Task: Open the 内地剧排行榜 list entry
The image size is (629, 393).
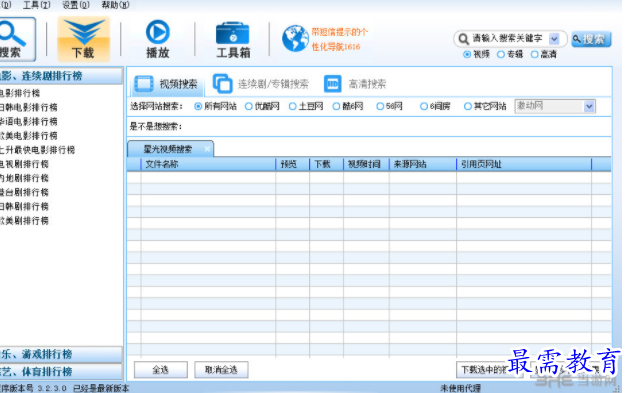Action: [x=24, y=178]
